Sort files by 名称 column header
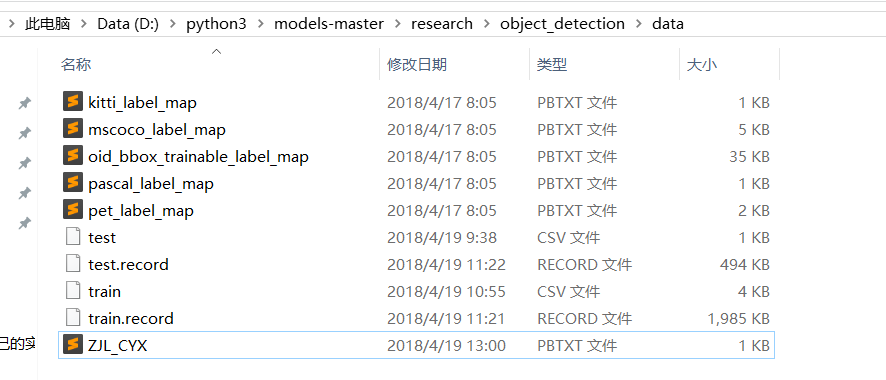 76,64
